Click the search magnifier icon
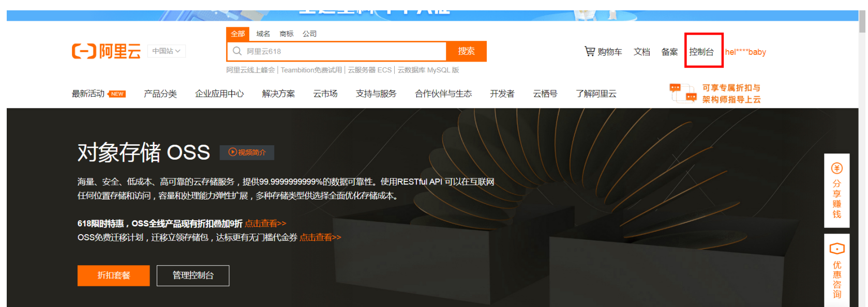868x307 pixels. point(237,51)
